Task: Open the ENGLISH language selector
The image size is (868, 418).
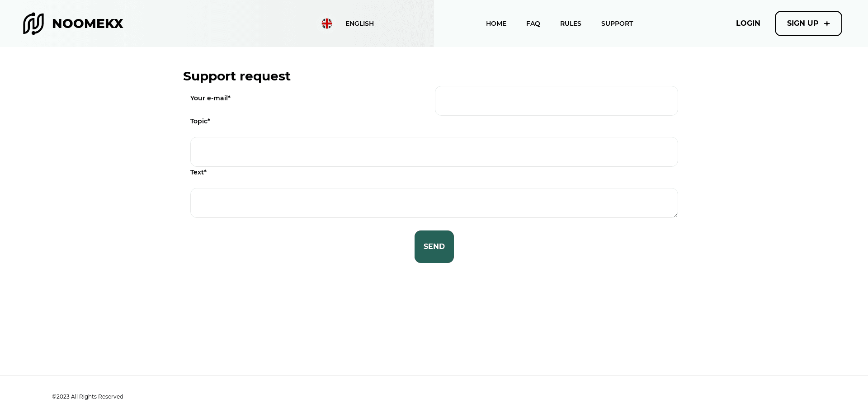Action: click(359, 23)
